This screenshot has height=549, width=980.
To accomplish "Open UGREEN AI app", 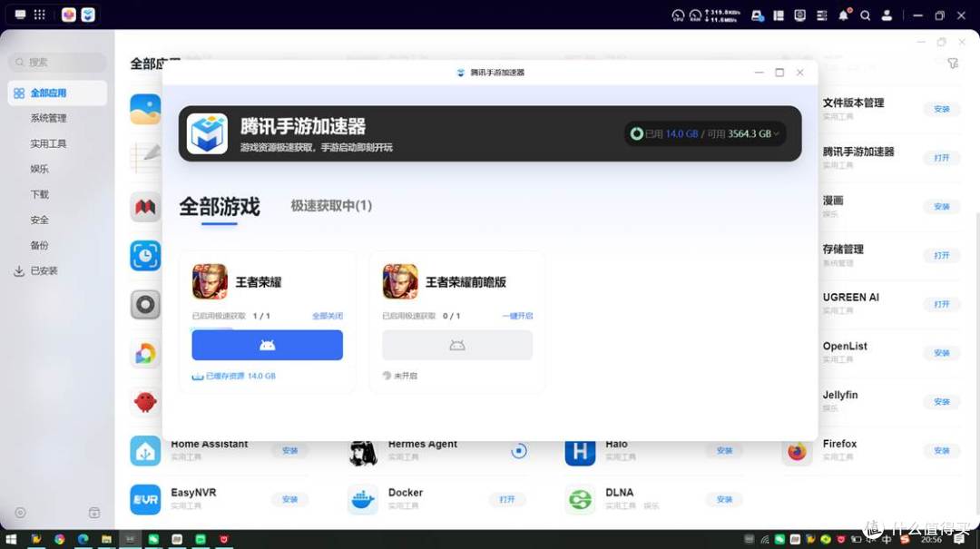I will pos(942,304).
